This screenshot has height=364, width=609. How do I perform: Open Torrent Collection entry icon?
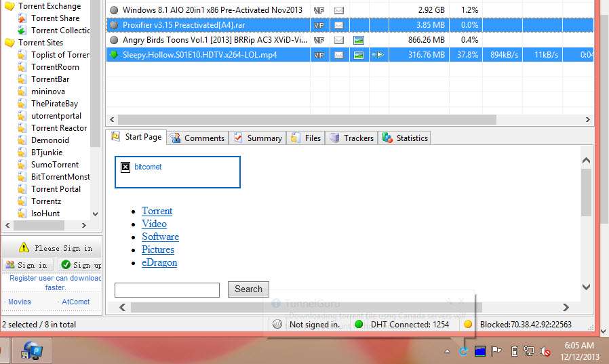[x=22, y=31]
